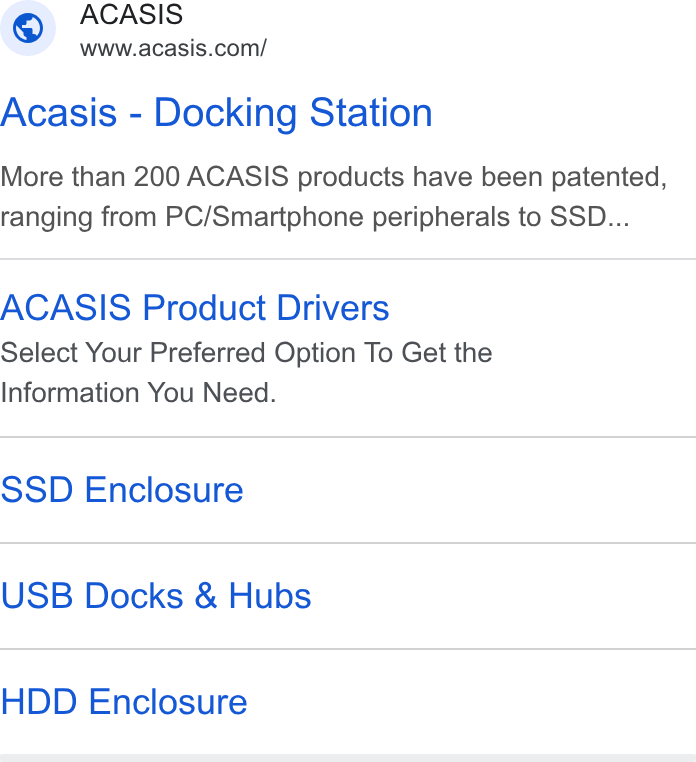
Task: Click the blue globe favicon icon
Action: pos(28,28)
